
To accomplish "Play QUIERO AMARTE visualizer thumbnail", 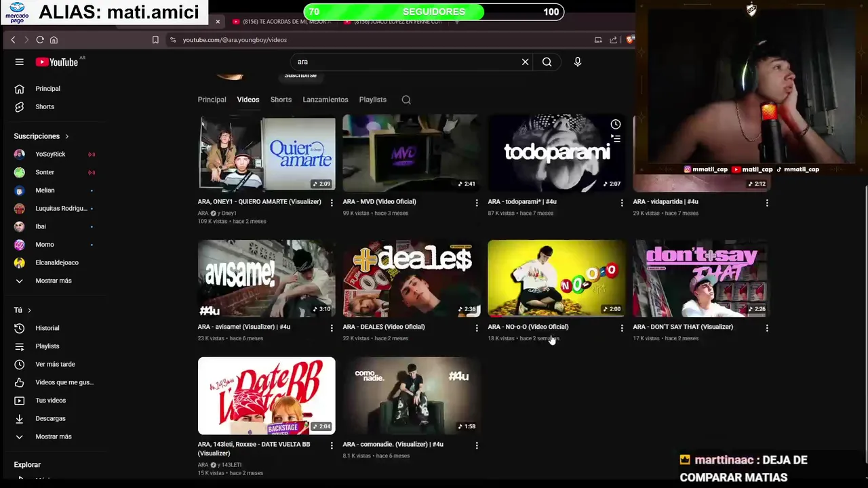I will (x=267, y=153).
